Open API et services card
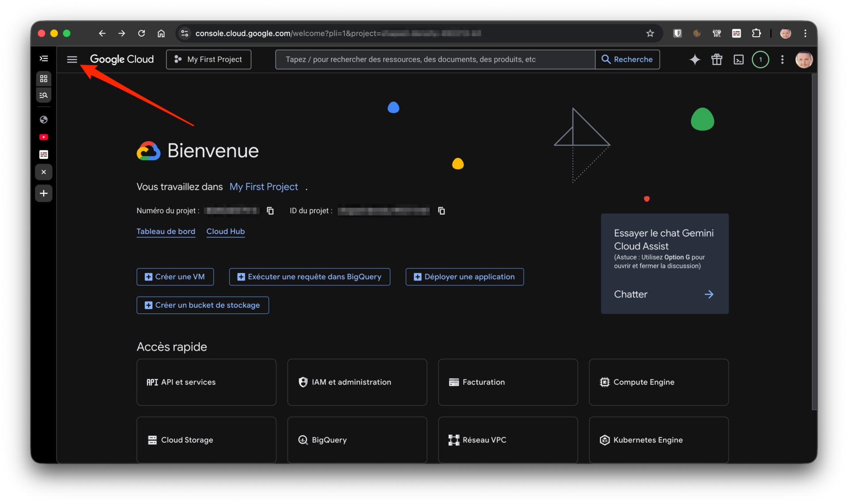 tap(206, 382)
